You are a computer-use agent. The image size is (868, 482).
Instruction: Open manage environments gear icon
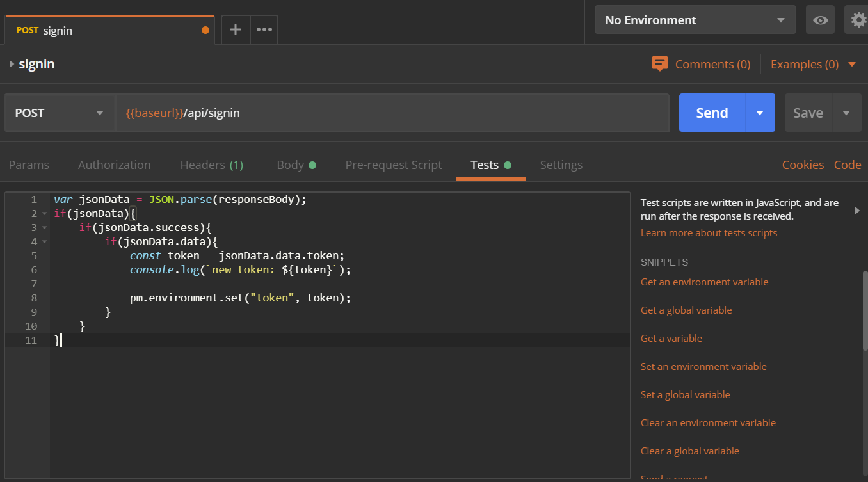[858, 20]
